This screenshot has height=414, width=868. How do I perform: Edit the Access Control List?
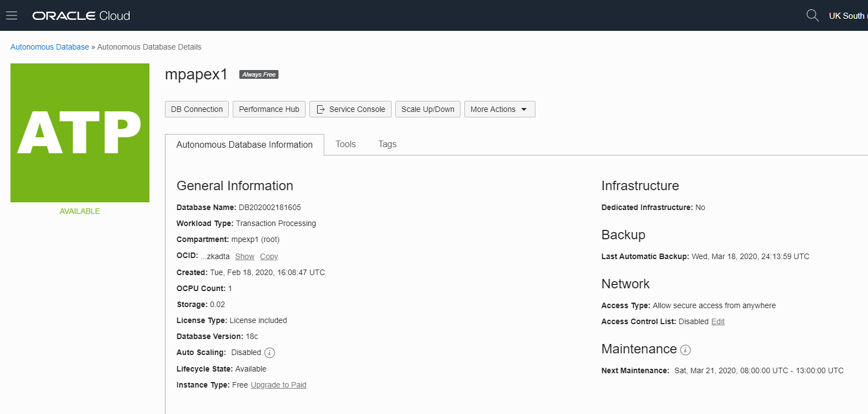point(718,321)
